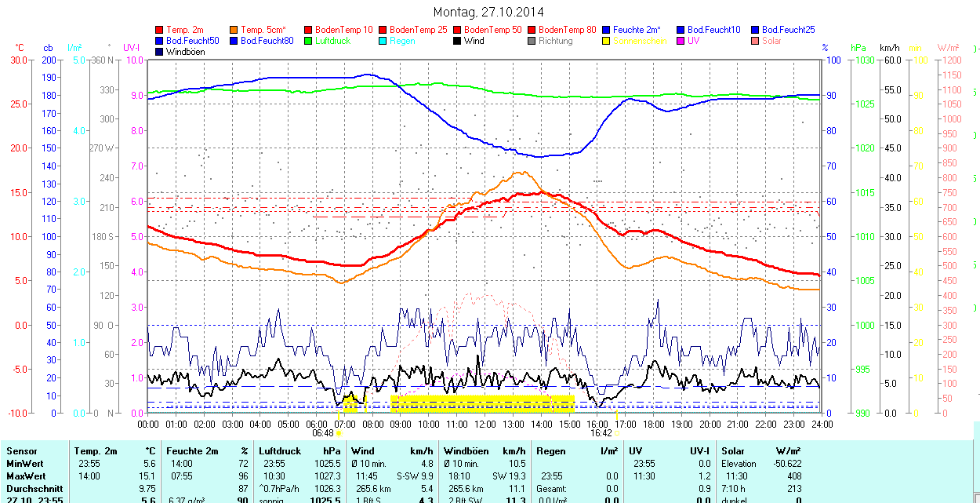
Task: Select the BodenTemp 25 legend label
Action: (419, 30)
